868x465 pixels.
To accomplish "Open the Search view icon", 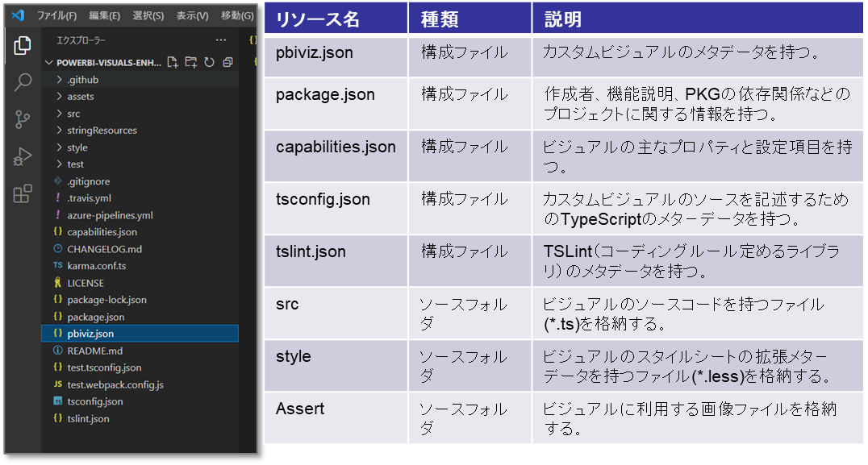I will [22, 82].
